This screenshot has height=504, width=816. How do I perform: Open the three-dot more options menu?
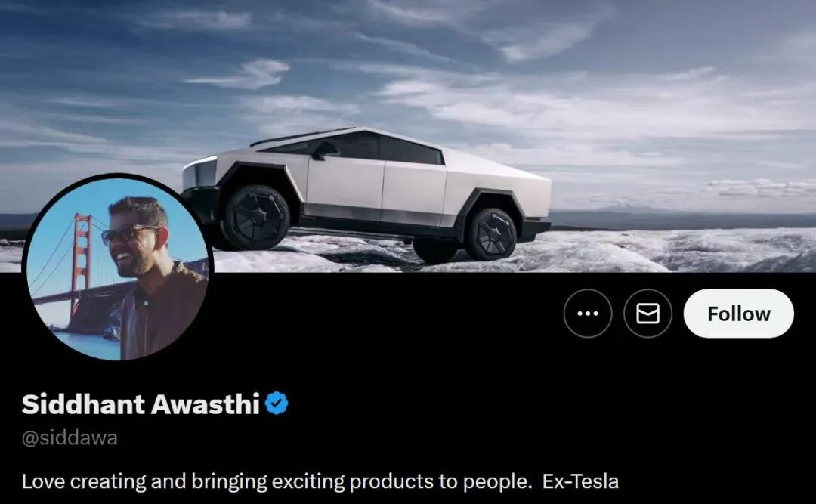[588, 314]
